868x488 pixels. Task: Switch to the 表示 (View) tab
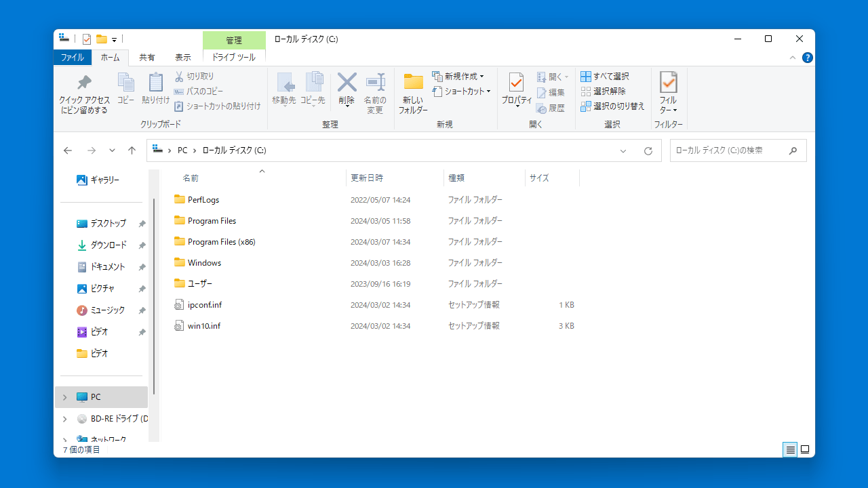pos(183,58)
